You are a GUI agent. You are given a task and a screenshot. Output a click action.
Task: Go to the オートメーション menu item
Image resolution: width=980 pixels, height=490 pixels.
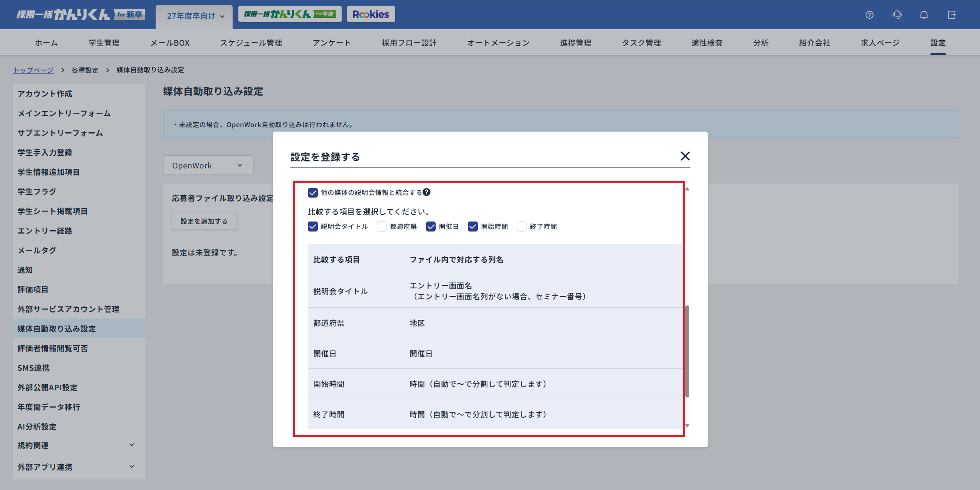pos(498,43)
